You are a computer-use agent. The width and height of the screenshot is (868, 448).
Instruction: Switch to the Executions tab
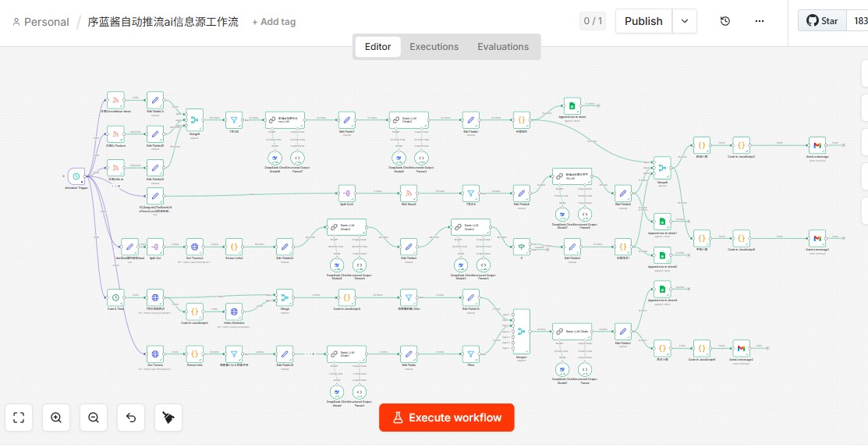pyautogui.click(x=434, y=47)
